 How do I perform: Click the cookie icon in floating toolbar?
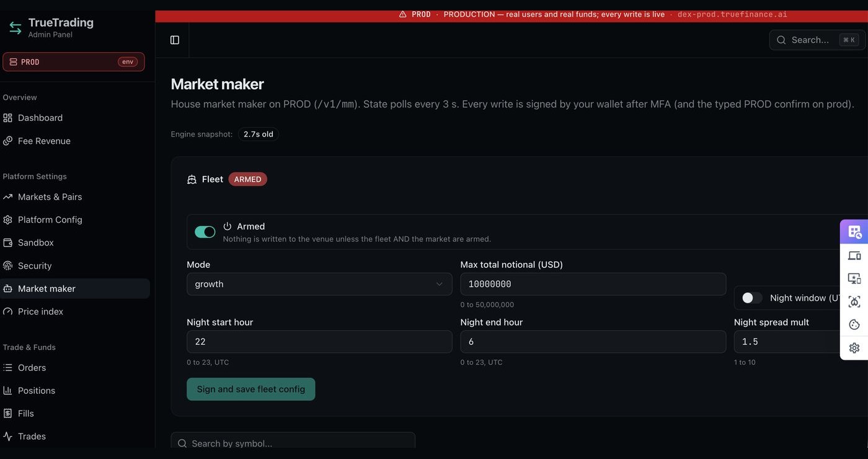854,324
